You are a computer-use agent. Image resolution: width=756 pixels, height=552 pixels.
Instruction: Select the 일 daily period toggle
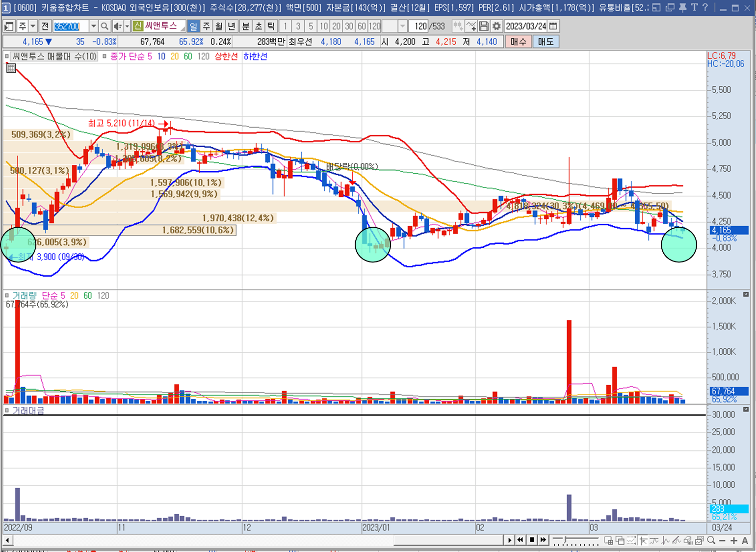(x=193, y=26)
